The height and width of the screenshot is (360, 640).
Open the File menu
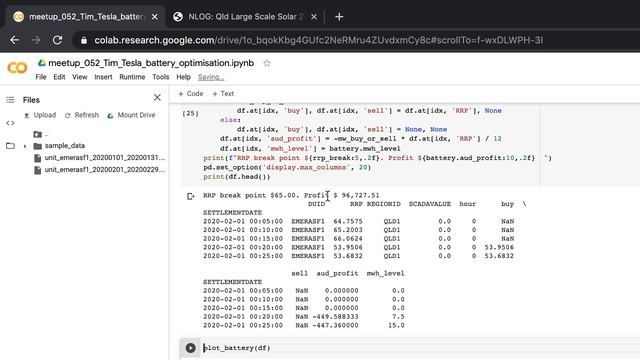[41, 77]
